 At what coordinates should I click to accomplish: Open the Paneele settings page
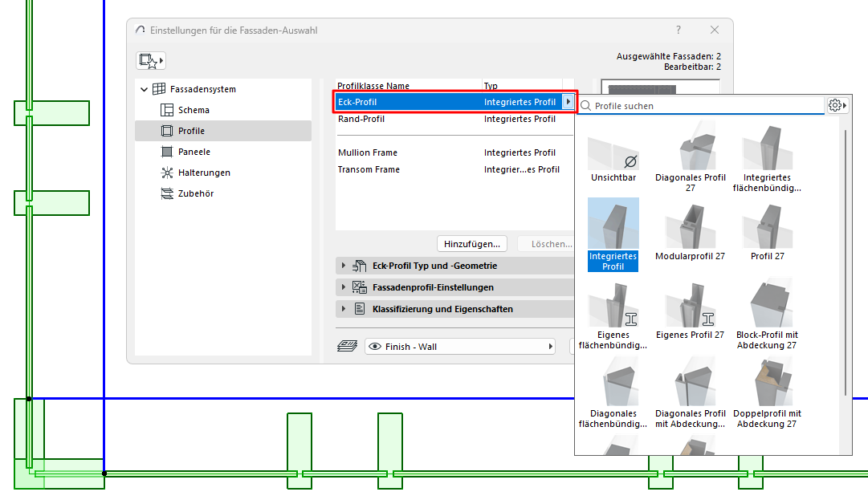click(194, 152)
